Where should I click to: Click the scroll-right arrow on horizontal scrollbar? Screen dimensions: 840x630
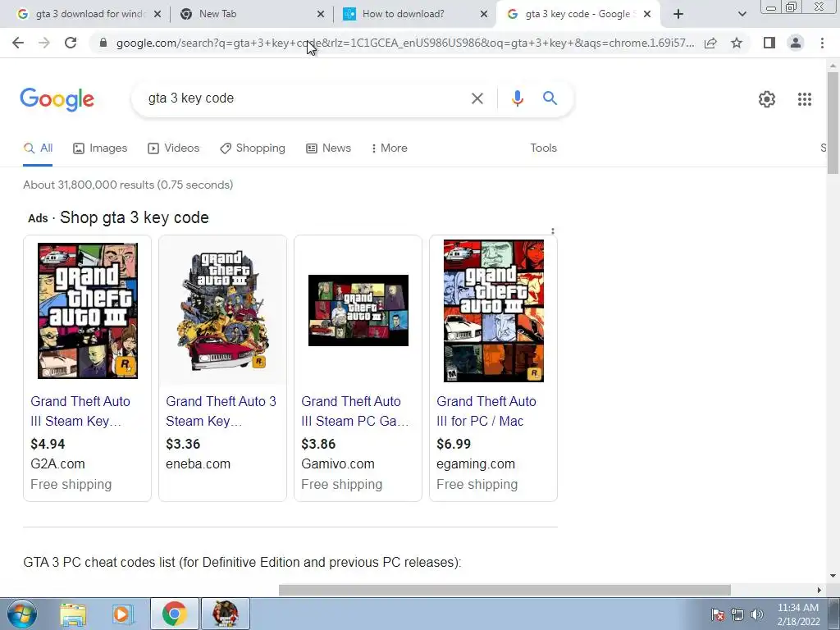pos(819,591)
